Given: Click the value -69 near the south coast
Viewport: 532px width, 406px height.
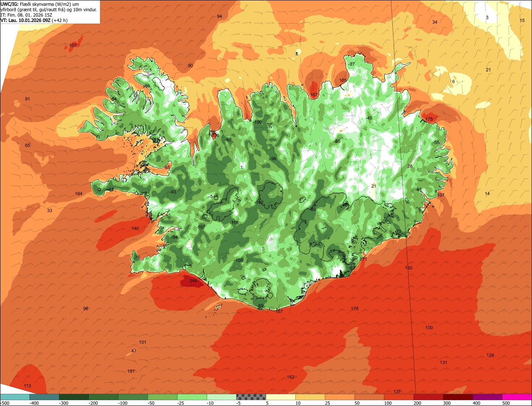Looking at the screenshot, I should (x=260, y=306).
